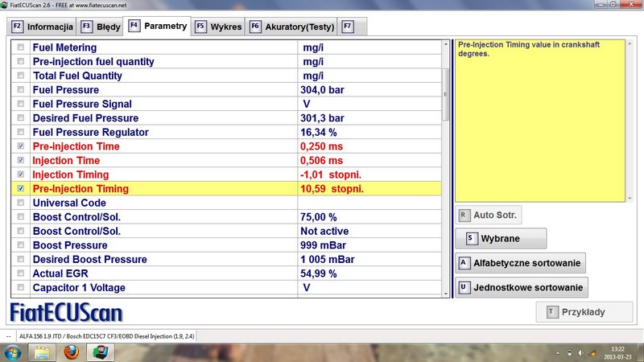Click the Wybrane button

[501, 239]
